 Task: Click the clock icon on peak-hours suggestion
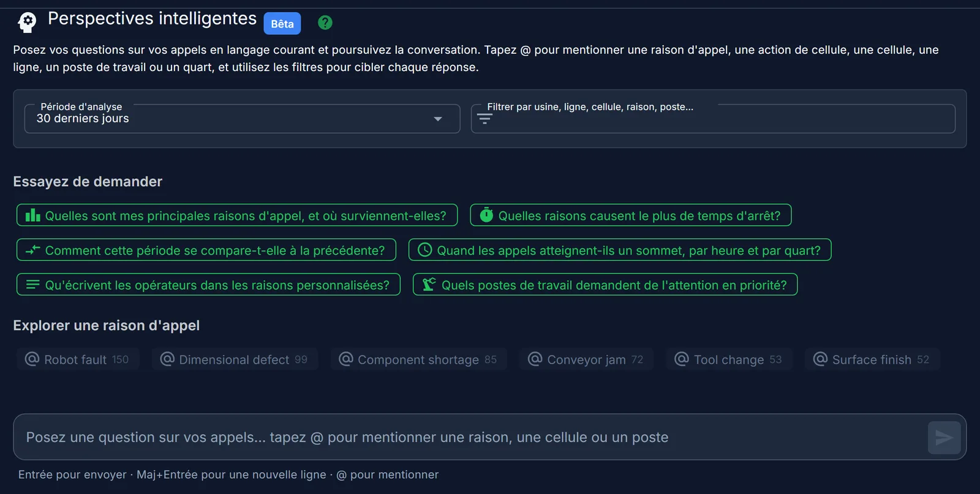coord(424,250)
